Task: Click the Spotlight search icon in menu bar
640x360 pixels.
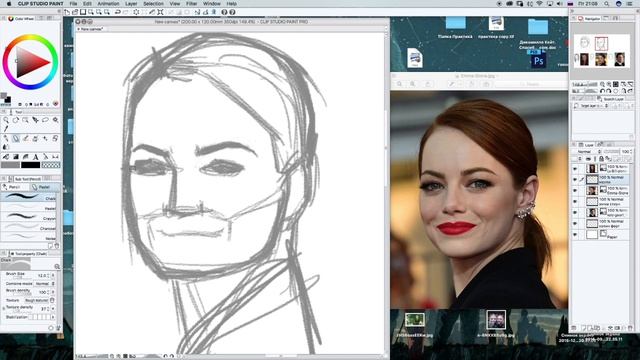Action: coord(607,4)
